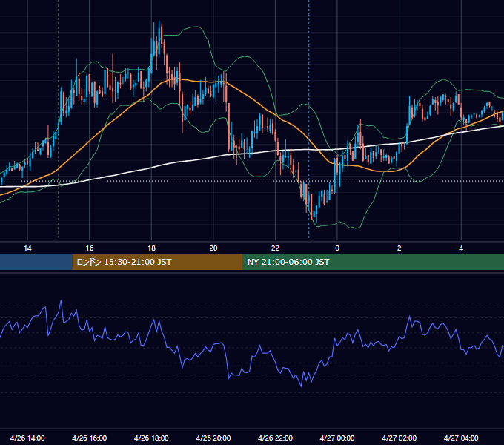
Task: Click the 4/27 04:00 time label
Action: 461,438
